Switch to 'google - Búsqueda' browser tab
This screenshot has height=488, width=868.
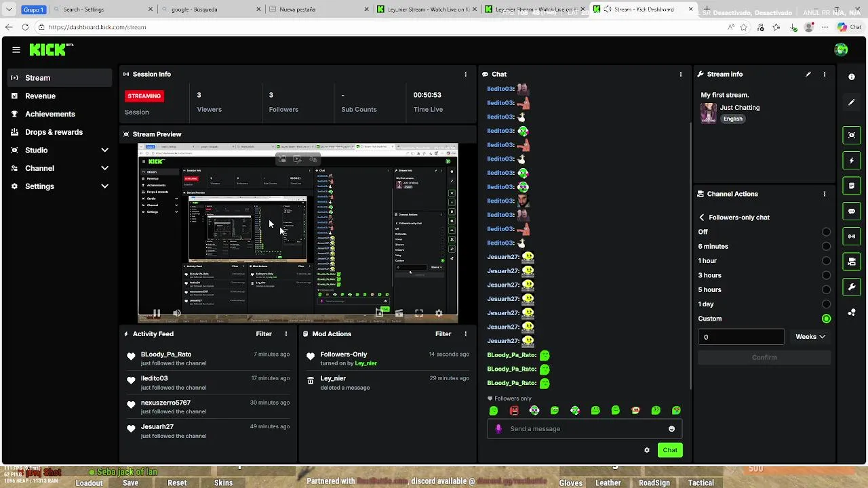coord(212,9)
